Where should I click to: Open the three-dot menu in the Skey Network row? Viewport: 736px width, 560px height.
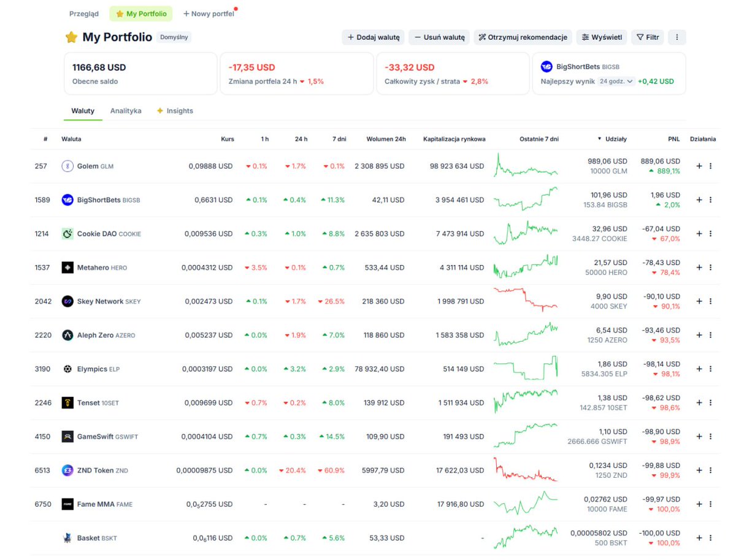pos(710,301)
